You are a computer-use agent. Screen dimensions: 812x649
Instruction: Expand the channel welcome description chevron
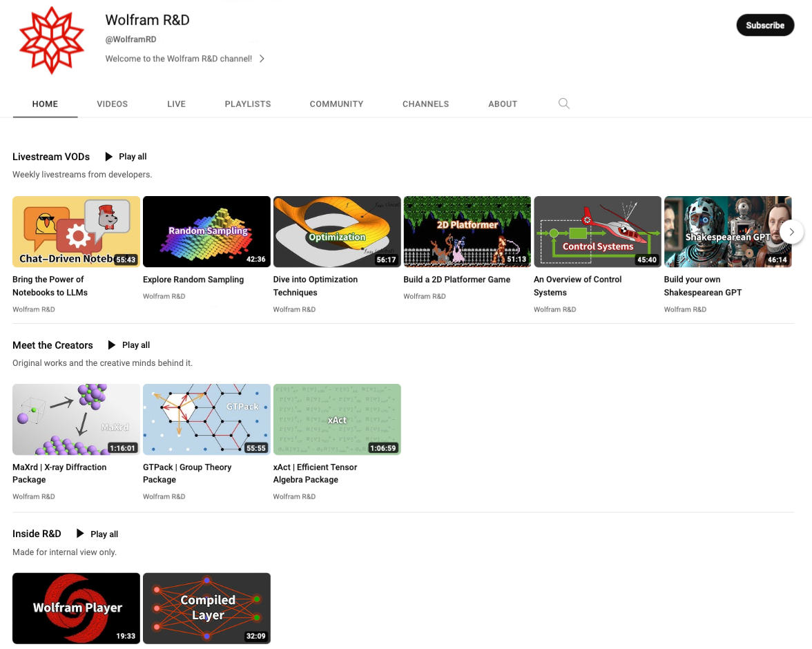click(x=262, y=59)
